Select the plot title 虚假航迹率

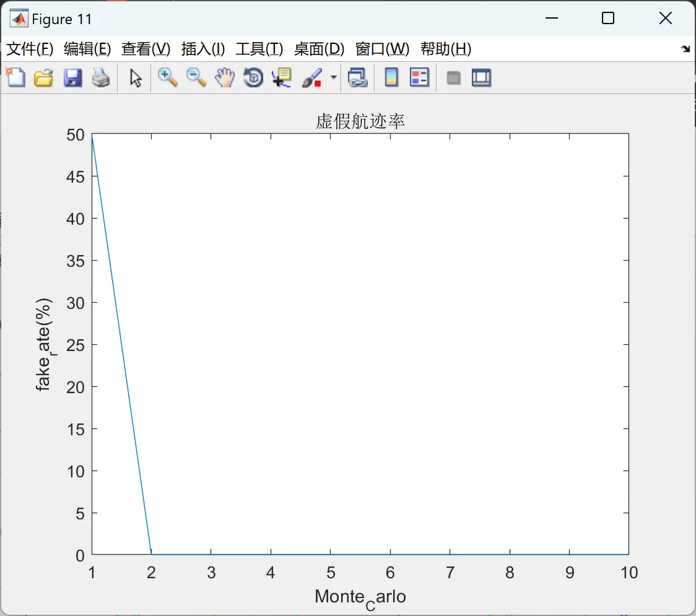pyautogui.click(x=360, y=121)
